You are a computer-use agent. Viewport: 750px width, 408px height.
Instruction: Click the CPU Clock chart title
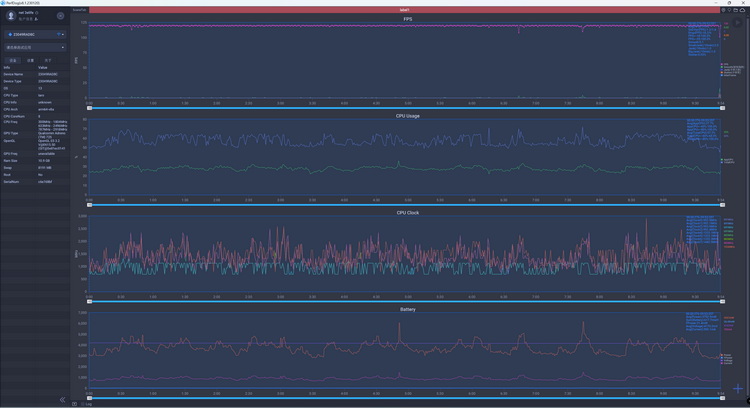(408, 212)
